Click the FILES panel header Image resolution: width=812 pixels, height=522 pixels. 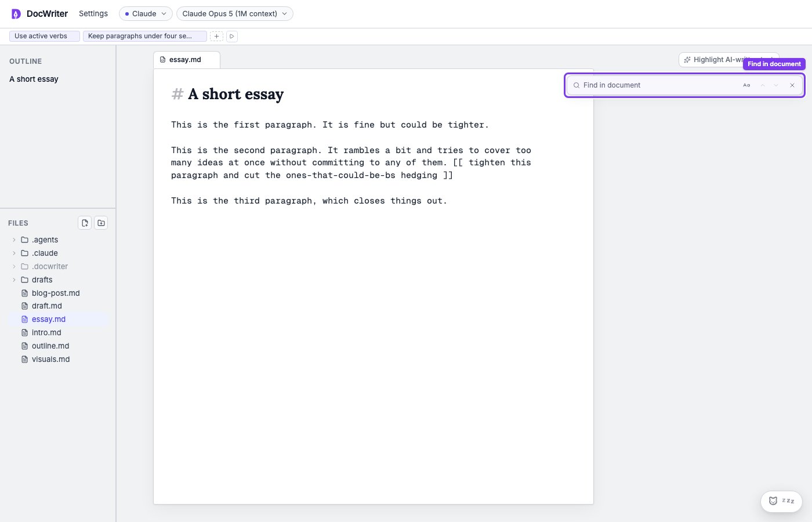tap(18, 223)
